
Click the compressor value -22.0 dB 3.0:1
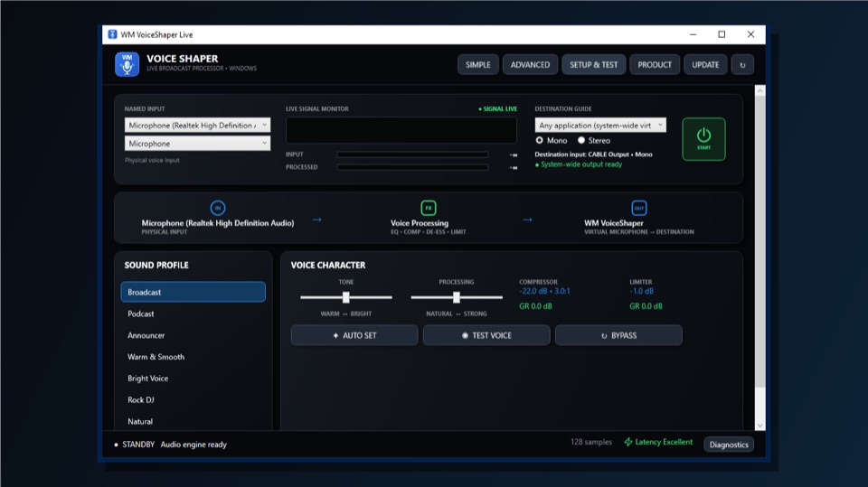[544, 291]
